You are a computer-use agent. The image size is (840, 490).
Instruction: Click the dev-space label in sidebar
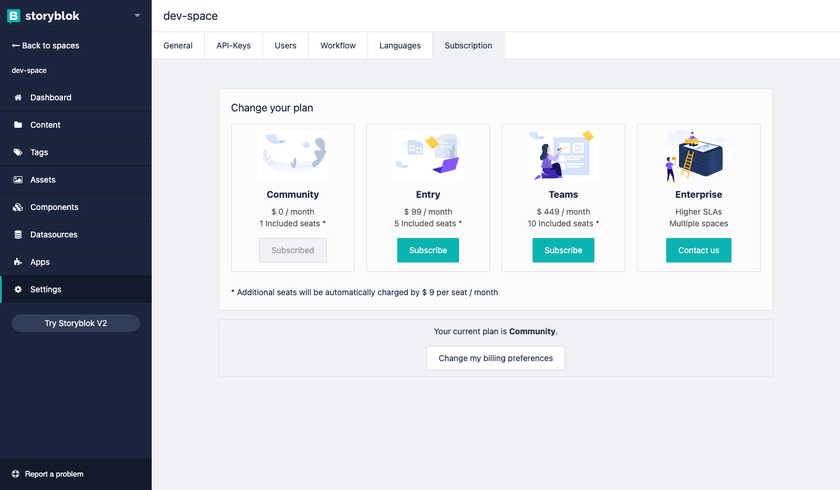point(29,70)
